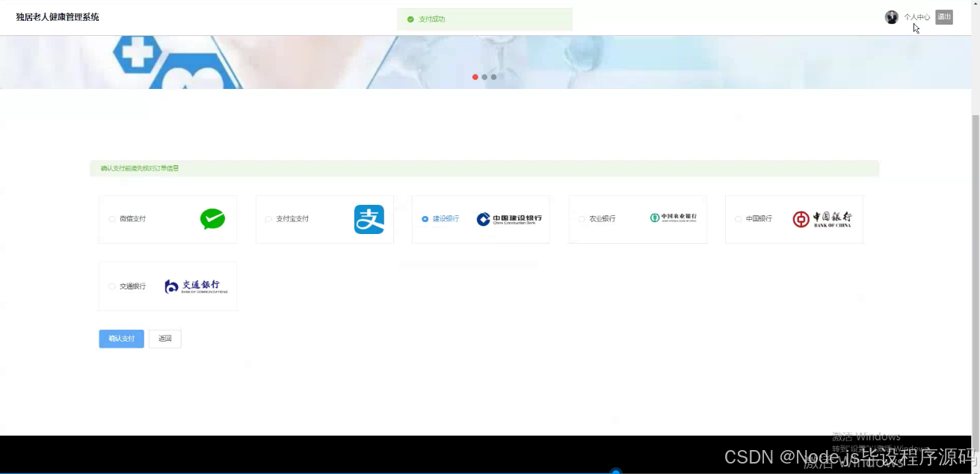
Task: Select the 中国银行 radio button
Action: coord(739,219)
